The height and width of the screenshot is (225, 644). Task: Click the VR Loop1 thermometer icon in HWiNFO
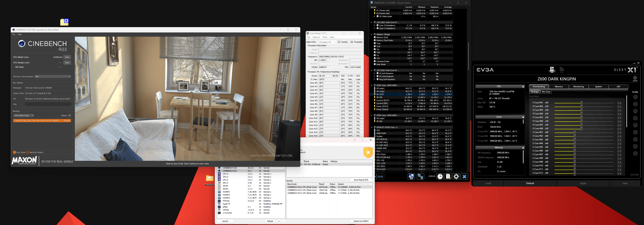click(375, 88)
